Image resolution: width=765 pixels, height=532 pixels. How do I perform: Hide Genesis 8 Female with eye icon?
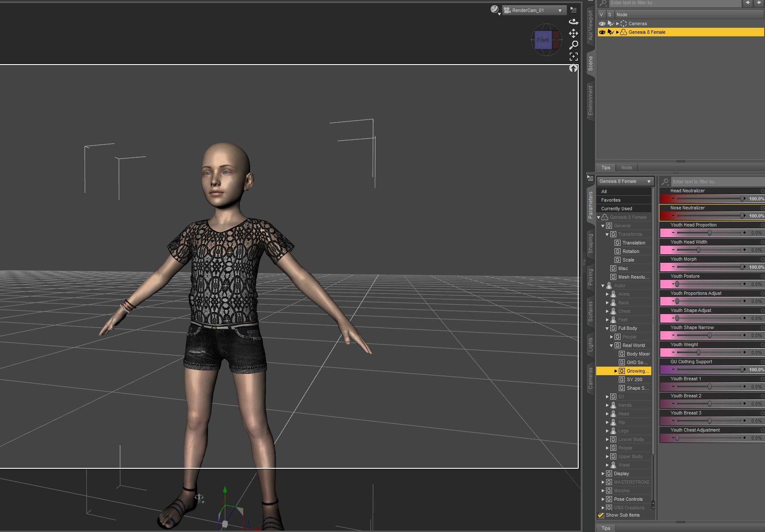click(x=602, y=32)
